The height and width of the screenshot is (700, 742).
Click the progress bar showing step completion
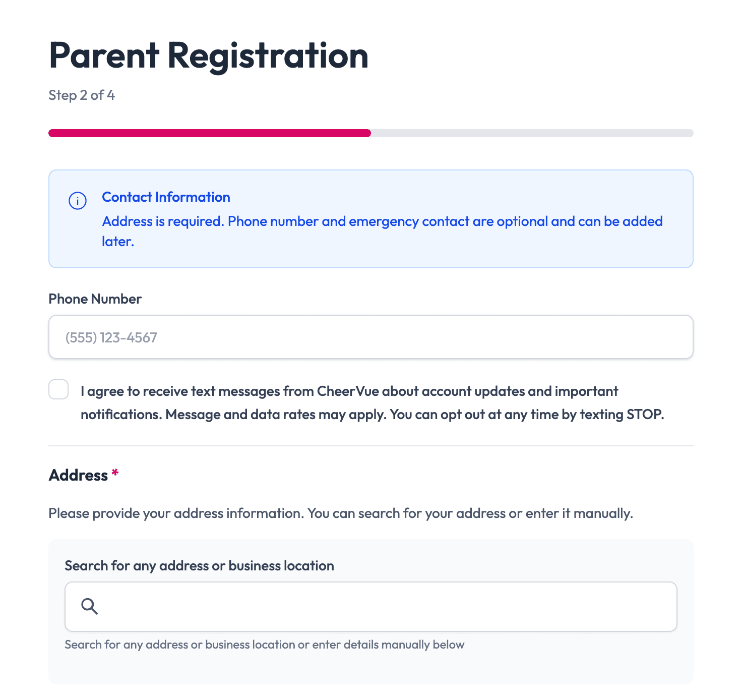[x=370, y=133]
